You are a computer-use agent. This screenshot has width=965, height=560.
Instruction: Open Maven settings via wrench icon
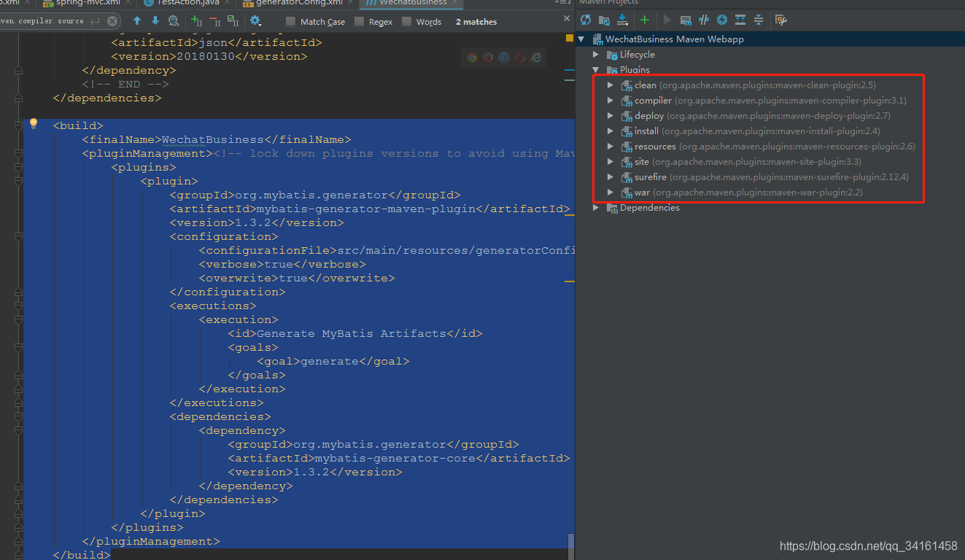(780, 20)
